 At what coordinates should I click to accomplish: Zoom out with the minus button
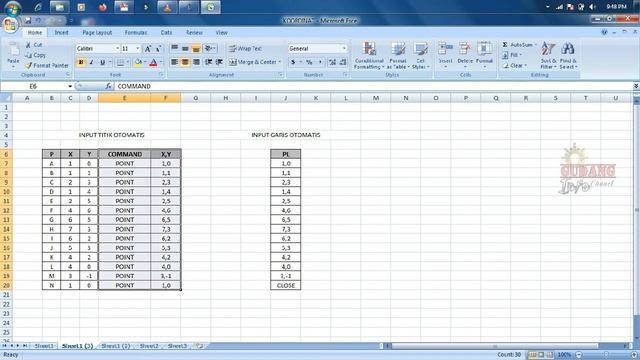click(578, 355)
